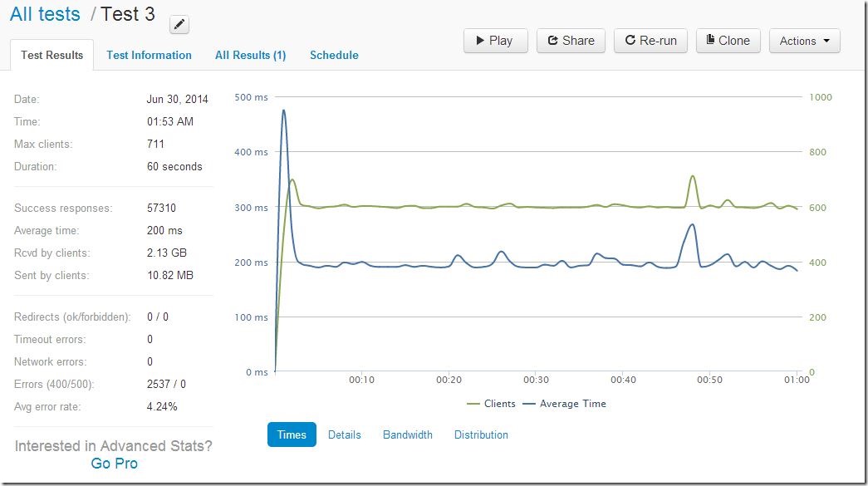
Task: Click the 4.24% error rate value
Action: click(162, 406)
